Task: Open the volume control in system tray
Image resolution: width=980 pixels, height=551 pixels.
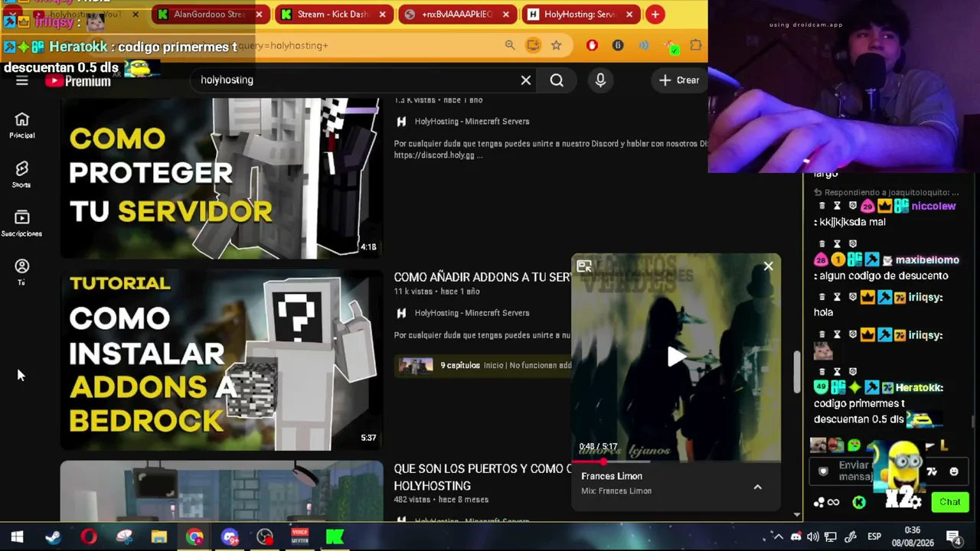Action: click(813, 536)
